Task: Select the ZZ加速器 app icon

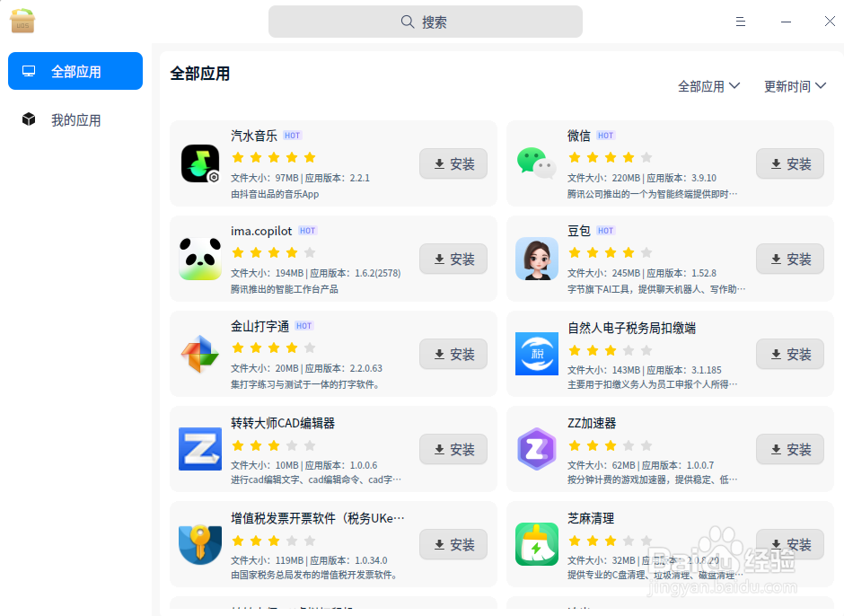Action: 536,449
